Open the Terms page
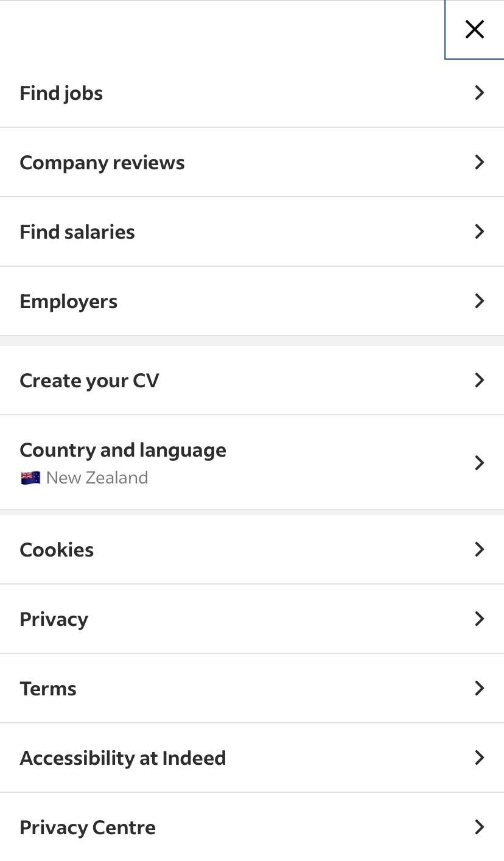504x861 pixels. pyautogui.click(x=48, y=689)
